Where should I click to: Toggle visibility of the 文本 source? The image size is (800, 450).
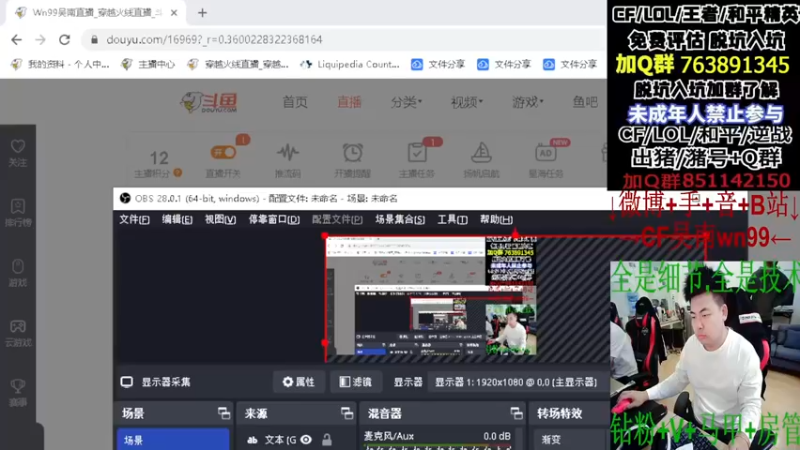click(x=306, y=439)
